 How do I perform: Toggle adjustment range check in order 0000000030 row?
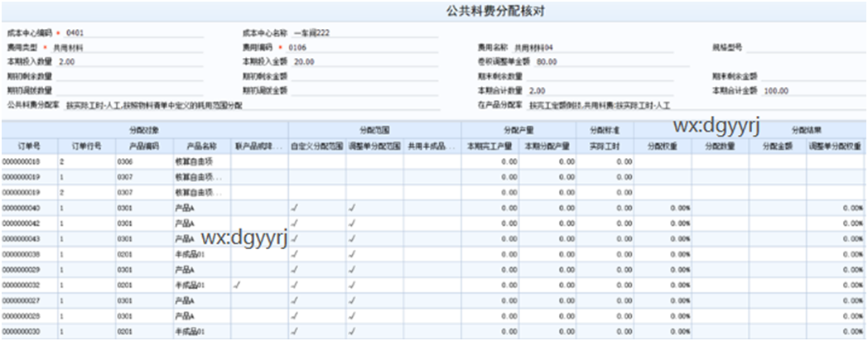coord(353,332)
